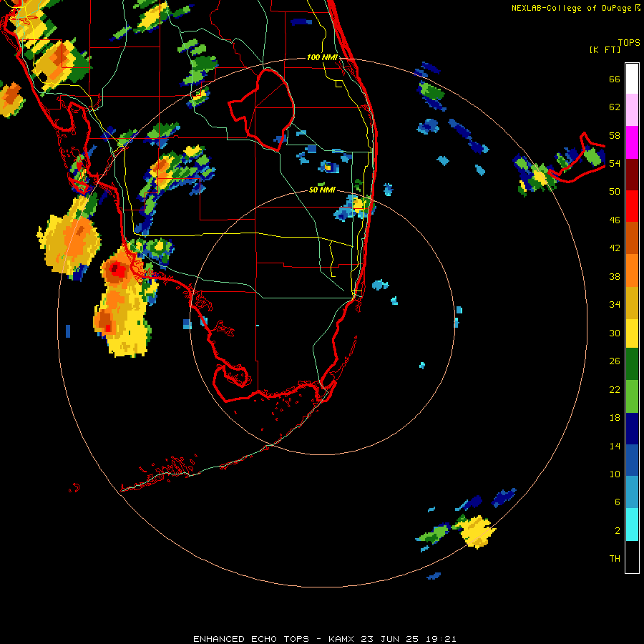Click the KAMX station identifier
This screenshot has height=644, width=644.
point(343,639)
